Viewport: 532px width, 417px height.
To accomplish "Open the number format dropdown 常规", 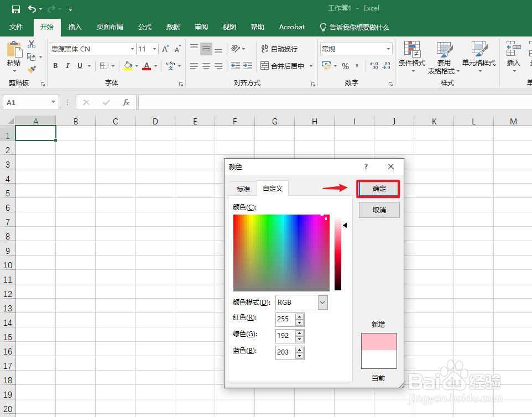I will click(x=388, y=49).
